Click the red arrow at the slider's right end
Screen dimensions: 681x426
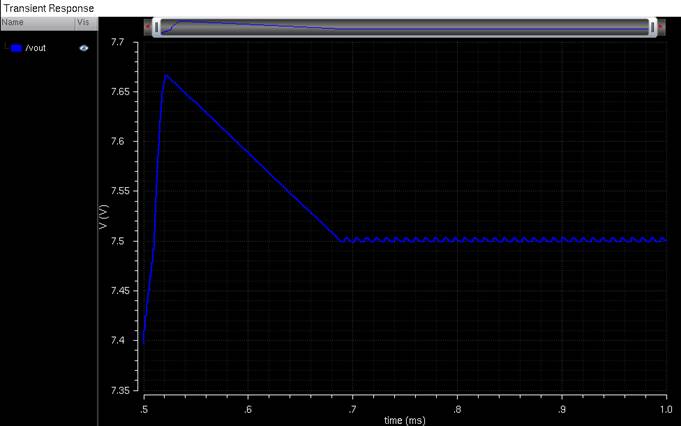(661, 27)
